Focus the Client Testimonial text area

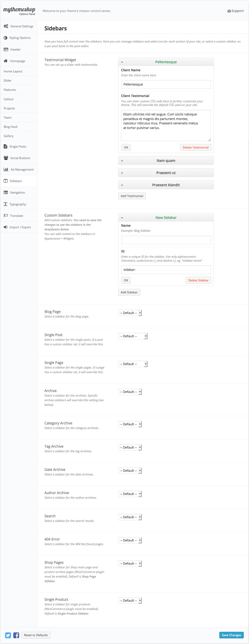(166, 126)
